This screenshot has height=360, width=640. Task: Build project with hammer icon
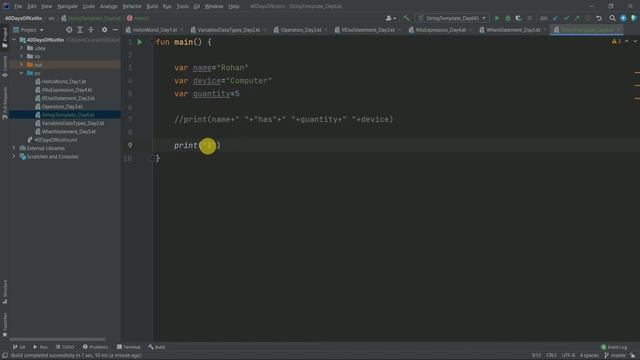coord(406,18)
